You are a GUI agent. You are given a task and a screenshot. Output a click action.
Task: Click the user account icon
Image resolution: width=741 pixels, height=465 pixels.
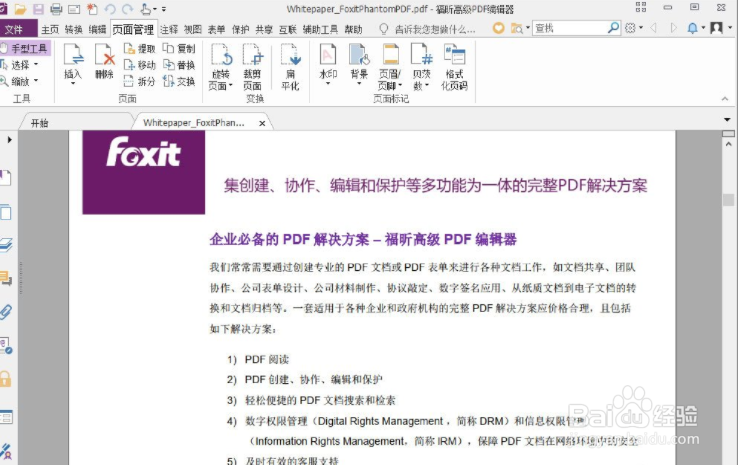[x=716, y=28]
